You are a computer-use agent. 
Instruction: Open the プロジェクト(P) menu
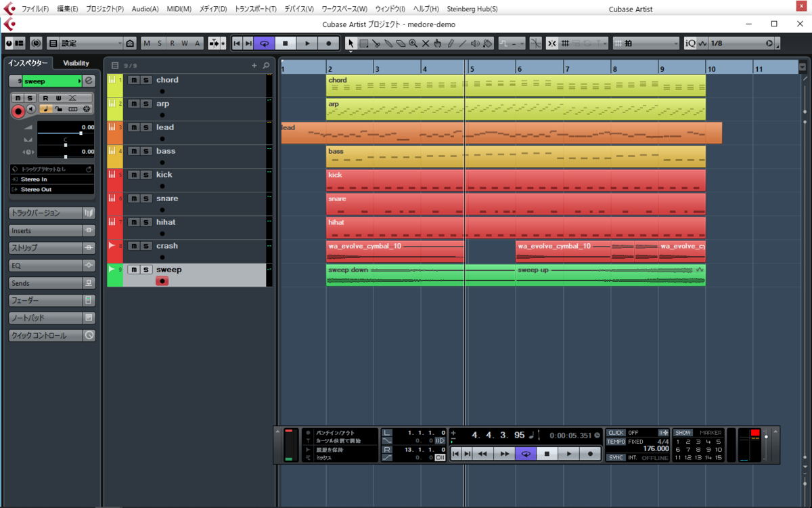105,9
